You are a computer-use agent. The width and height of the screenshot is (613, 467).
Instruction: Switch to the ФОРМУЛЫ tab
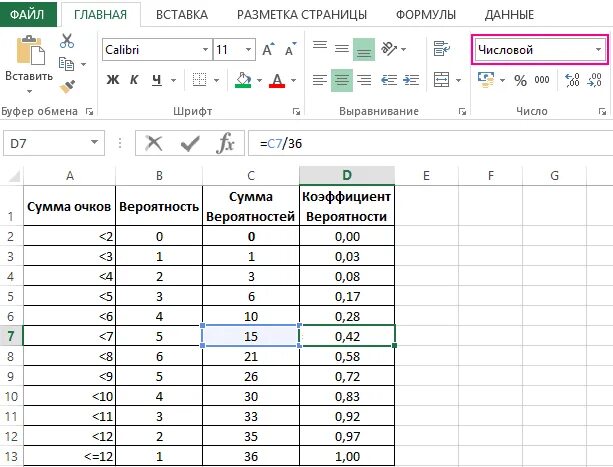pyautogui.click(x=426, y=14)
